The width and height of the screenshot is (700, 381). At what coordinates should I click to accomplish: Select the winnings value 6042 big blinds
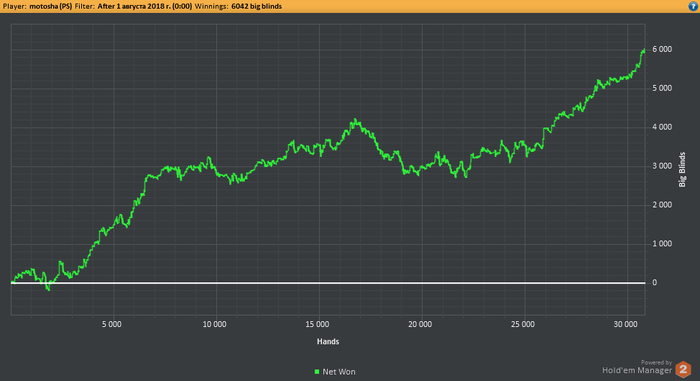click(256, 6)
